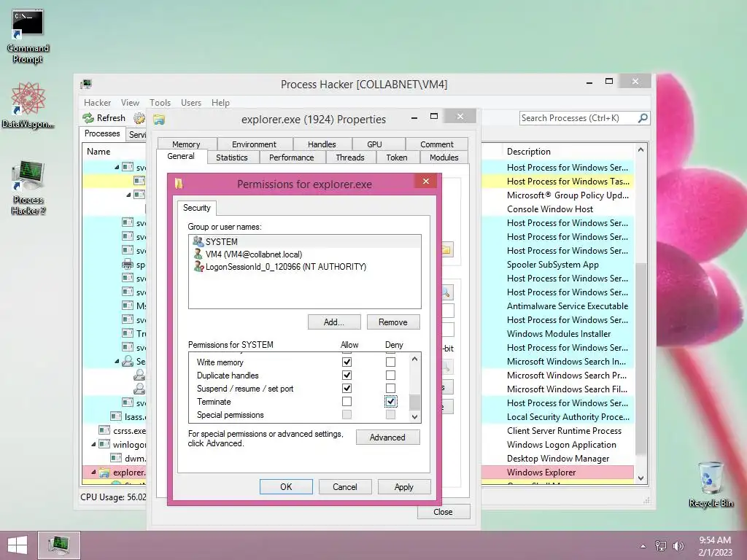The image size is (747, 560).
Task: Click Apply in the permissions dialog
Action: pos(404,486)
